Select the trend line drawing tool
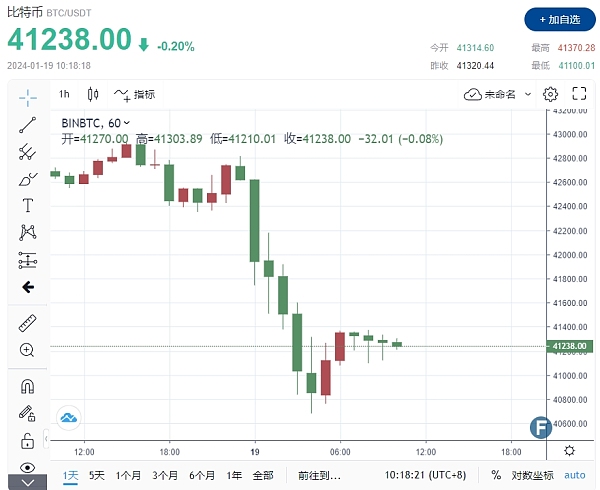Image resolution: width=600 pixels, height=490 pixels. [27, 125]
